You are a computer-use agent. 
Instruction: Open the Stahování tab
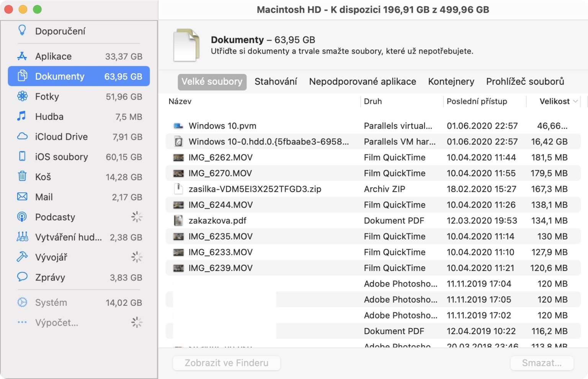(276, 82)
